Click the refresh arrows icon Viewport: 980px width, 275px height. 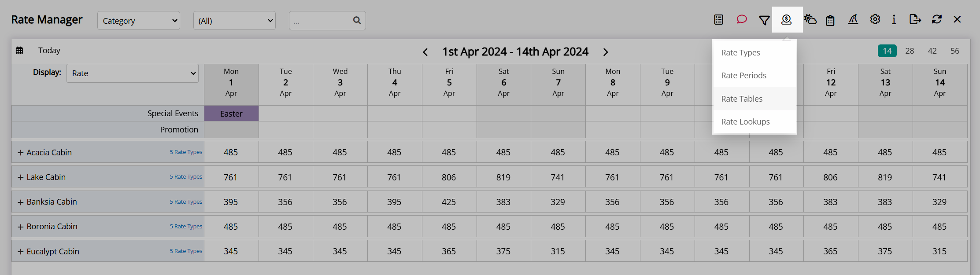click(937, 19)
